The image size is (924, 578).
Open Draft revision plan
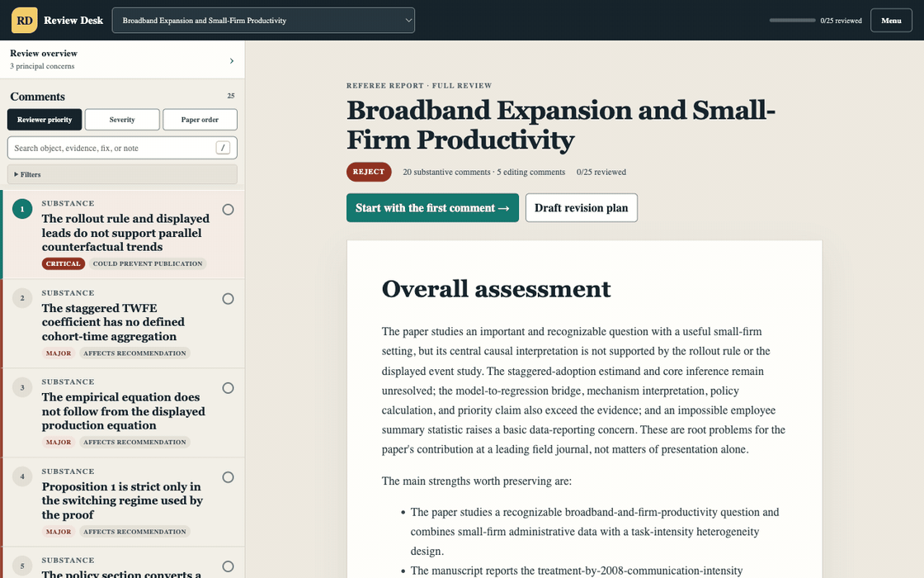click(x=581, y=207)
